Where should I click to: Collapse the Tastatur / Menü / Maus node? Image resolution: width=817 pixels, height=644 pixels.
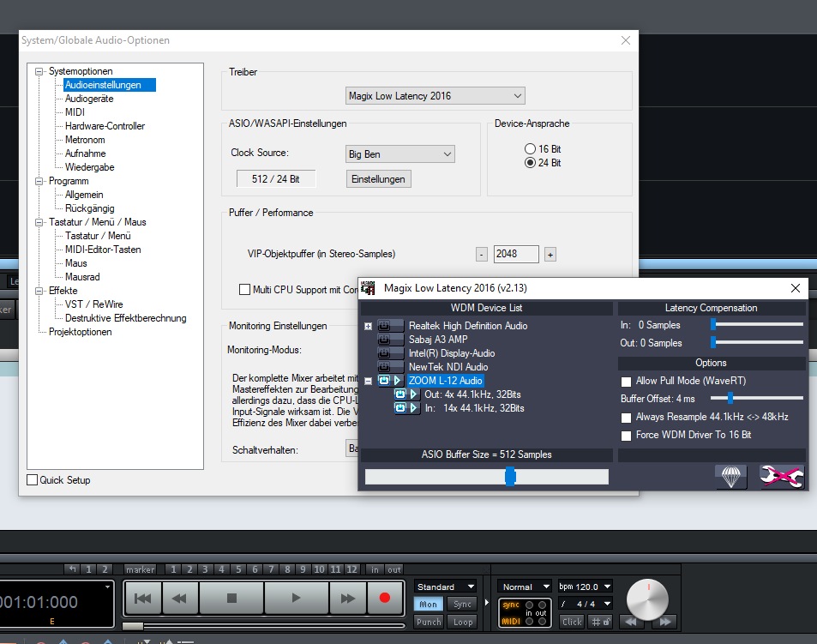[39, 222]
